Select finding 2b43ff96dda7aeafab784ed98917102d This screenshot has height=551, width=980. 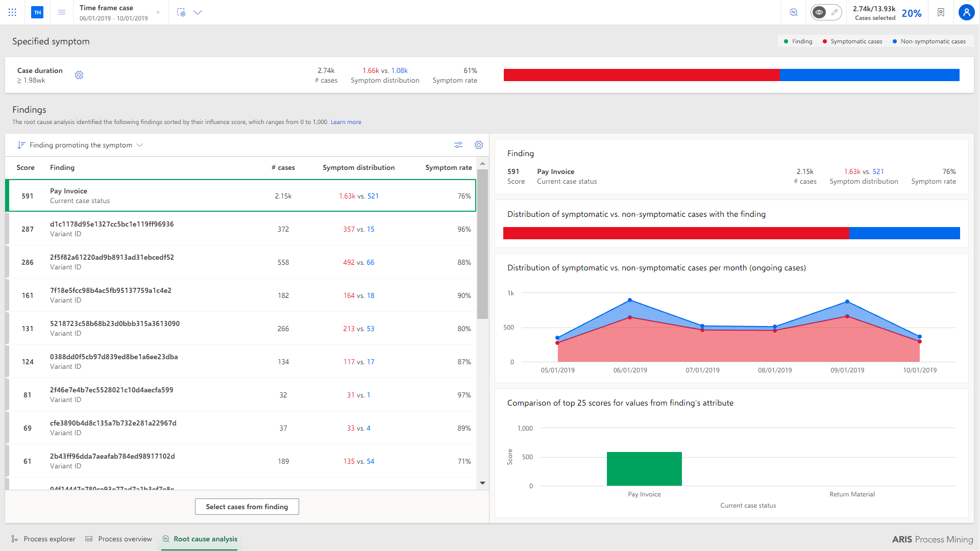(x=241, y=461)
